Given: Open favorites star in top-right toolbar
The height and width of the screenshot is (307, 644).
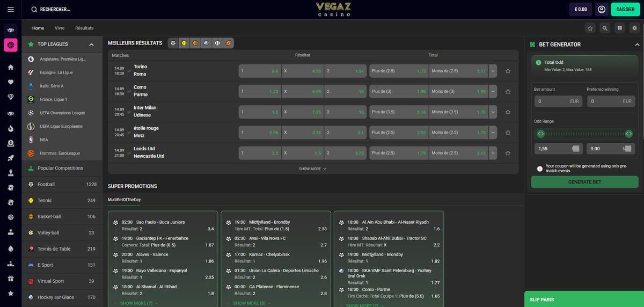Looking at the screenshot, I should [x=590, y=28].
